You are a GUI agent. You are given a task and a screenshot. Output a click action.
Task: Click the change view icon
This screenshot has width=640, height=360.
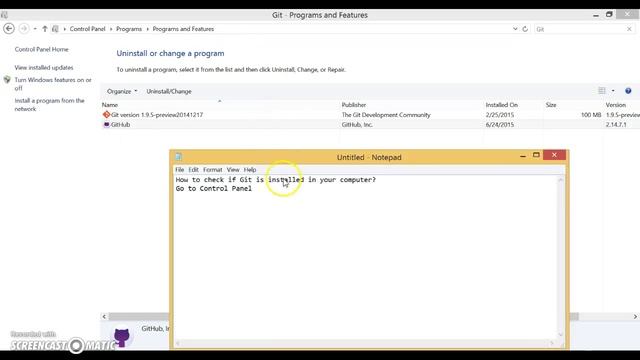[x=602, y=91]
